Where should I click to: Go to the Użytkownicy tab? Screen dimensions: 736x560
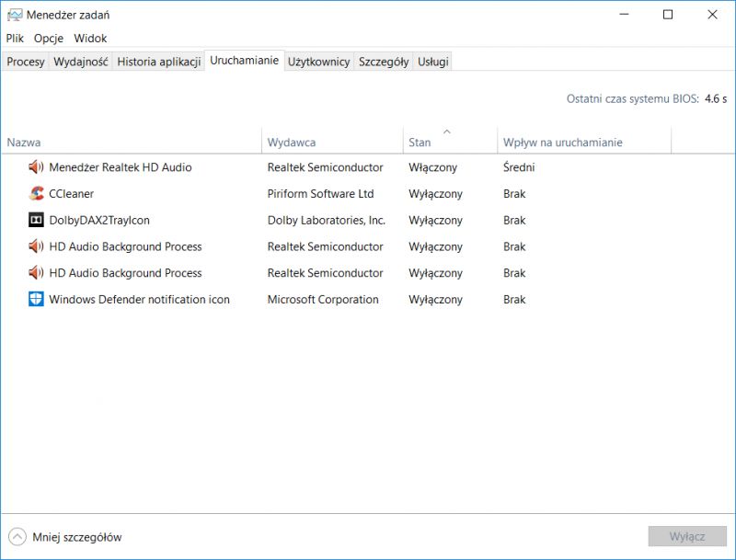pyautogui.click(x=318, y=62)
